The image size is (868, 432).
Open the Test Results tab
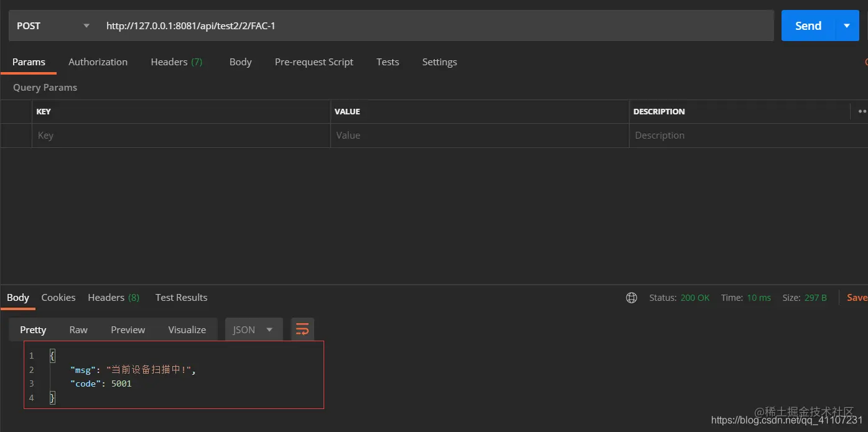point(181,298)
